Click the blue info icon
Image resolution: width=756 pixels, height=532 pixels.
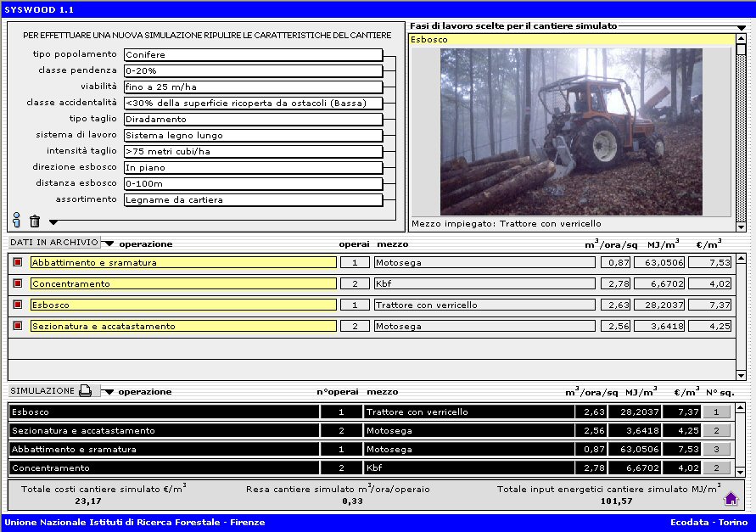click(16, 221)
